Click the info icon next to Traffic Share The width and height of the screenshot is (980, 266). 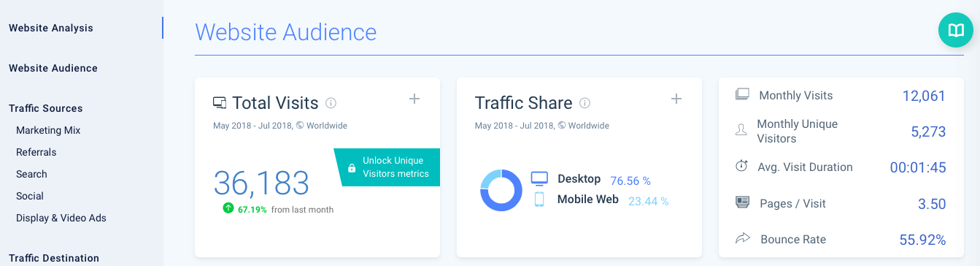pos(584,103)
